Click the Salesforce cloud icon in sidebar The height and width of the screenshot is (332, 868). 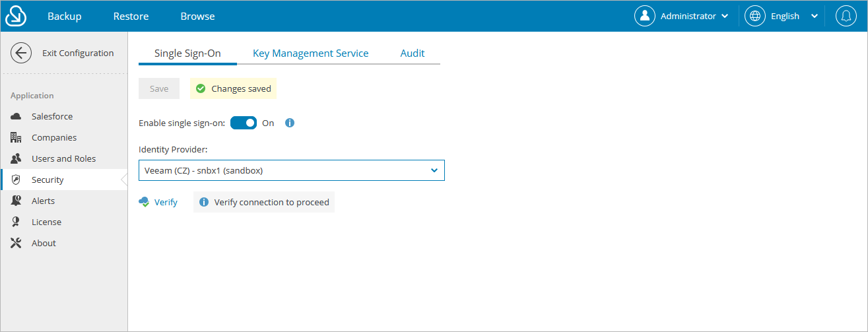[17, 117]
